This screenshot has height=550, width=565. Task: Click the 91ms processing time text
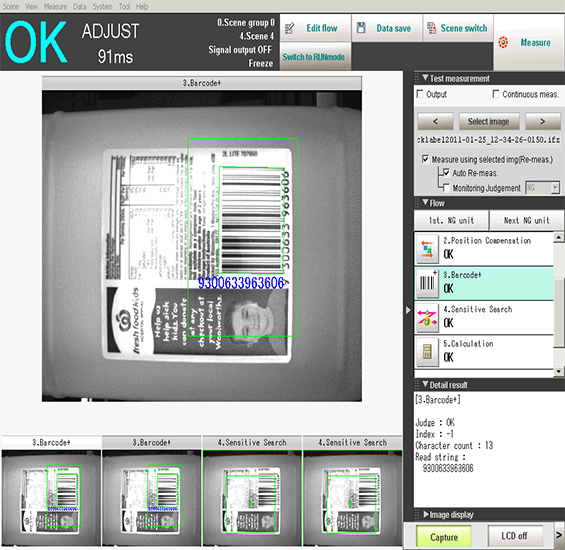point(115,57)
